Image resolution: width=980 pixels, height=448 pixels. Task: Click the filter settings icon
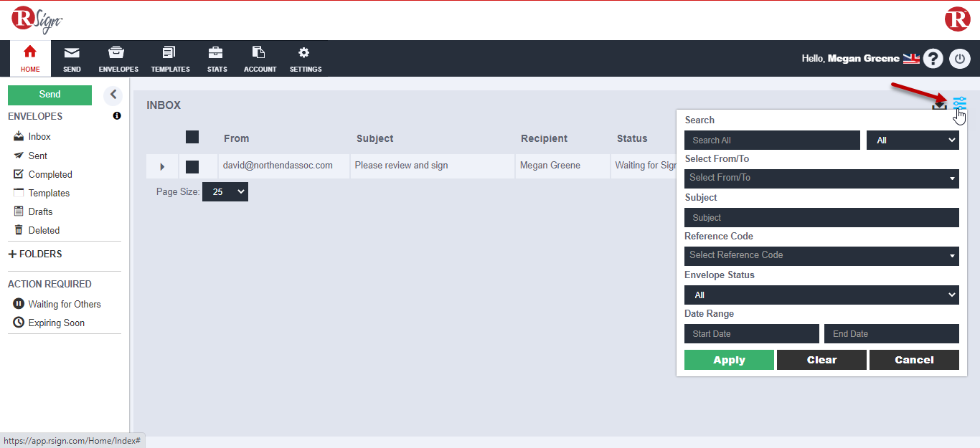960,104
